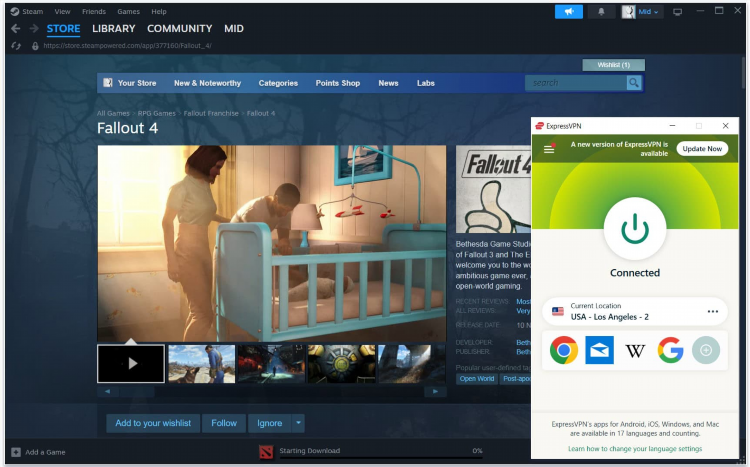
Task: Open Steam announcements megaphone button
Action: 569,11
